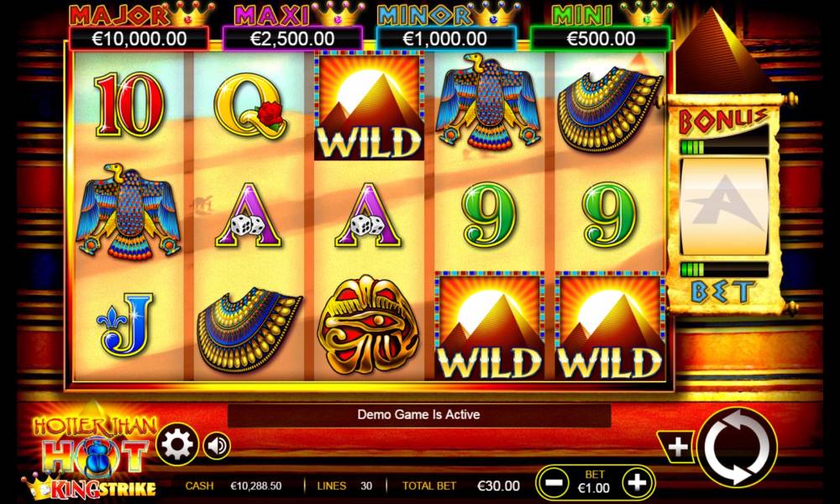Select the Mini jackpot €500.00 box

[x=600, y=39]
